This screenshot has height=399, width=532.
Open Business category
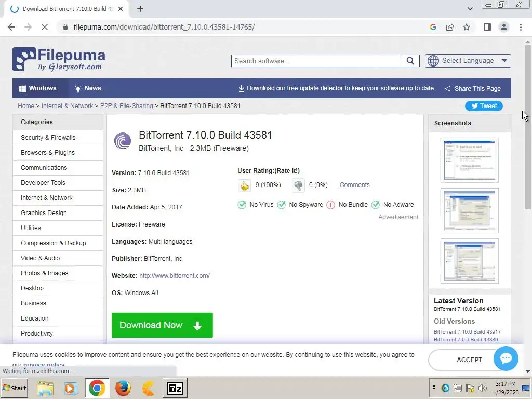(58, 303)
